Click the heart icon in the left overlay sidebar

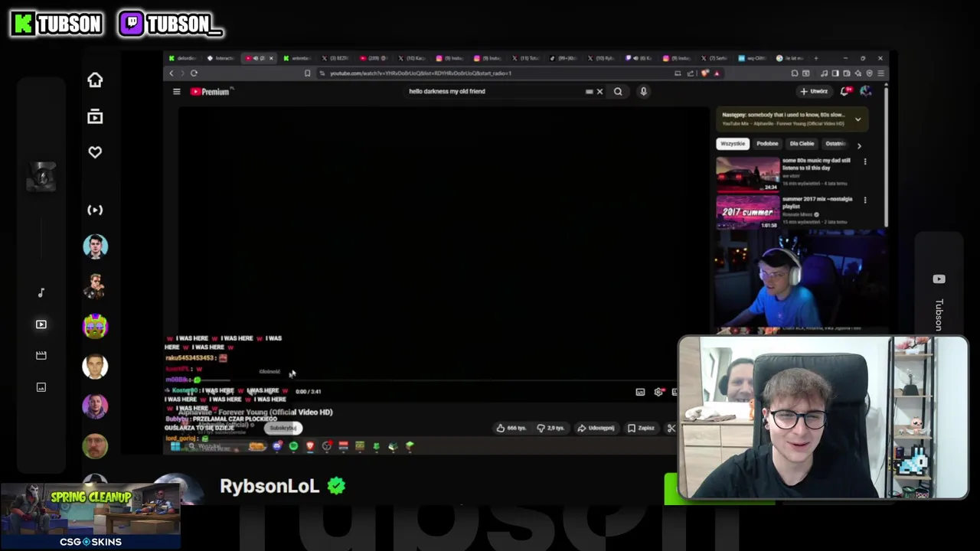pyautogui.click(x=95, y=152)
